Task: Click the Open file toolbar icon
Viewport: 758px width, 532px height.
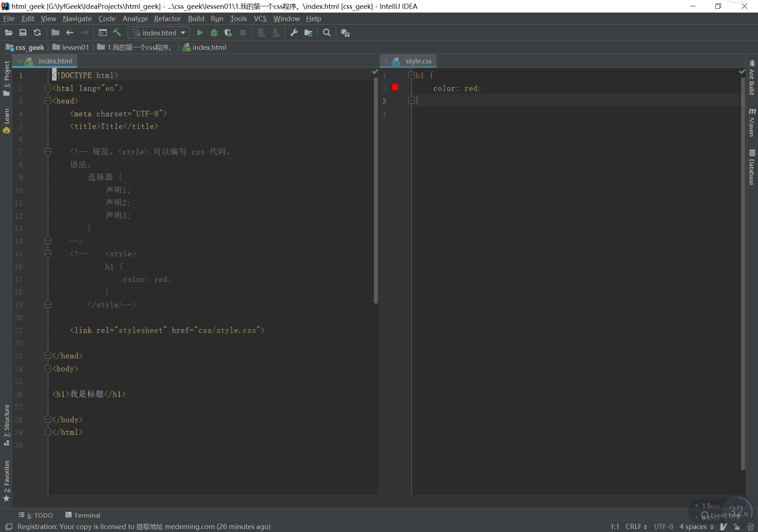Action: [9, 33]
